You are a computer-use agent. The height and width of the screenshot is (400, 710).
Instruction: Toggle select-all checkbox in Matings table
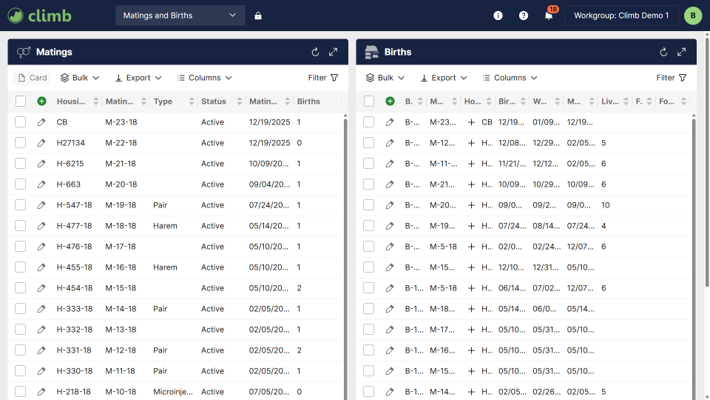tap(20, 101)
